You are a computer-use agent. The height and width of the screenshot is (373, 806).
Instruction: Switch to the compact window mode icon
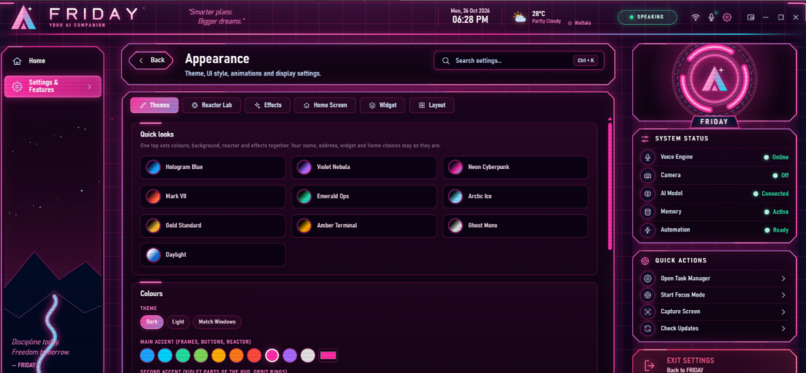[x=750, y=17]
